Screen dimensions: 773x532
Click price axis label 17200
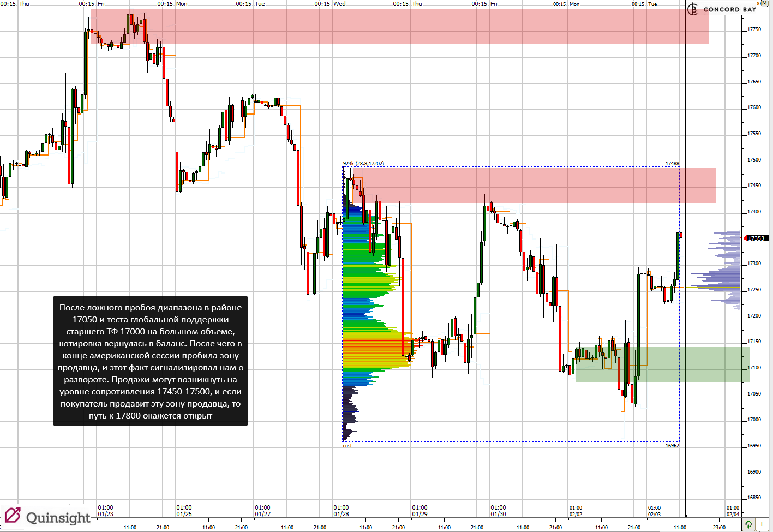pos(754,316)
